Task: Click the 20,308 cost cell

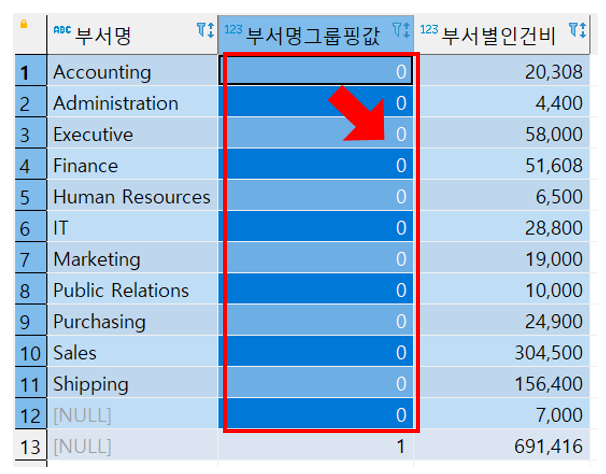Action: 502,70
